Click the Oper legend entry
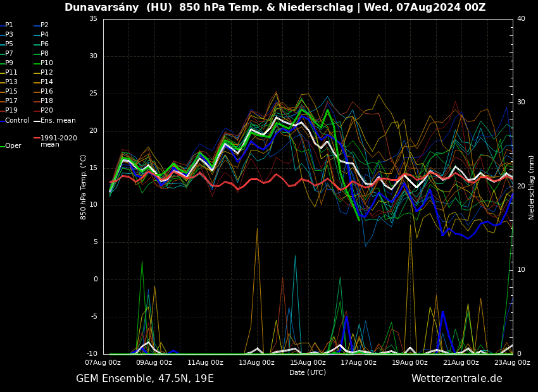 point(13,146)
